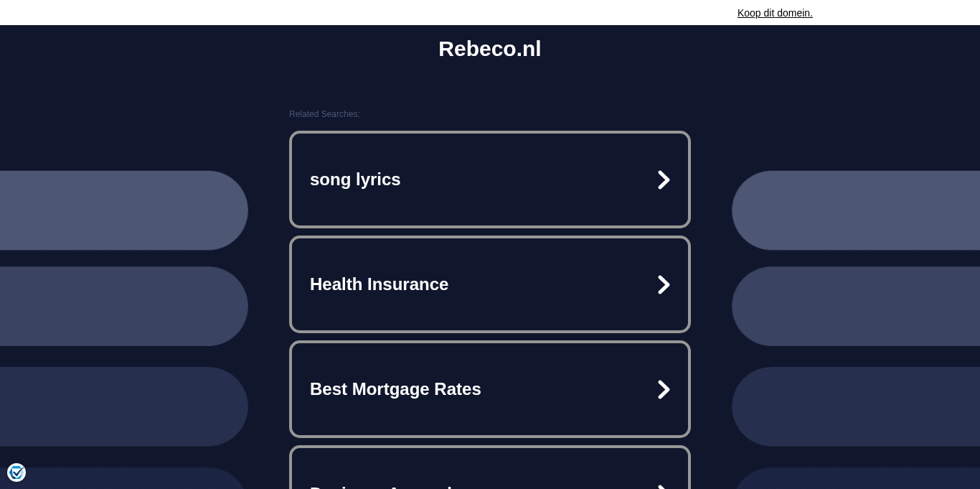Go to Best Mortgage Rates search
Screen dimensions: 980x489
[395, 389]
